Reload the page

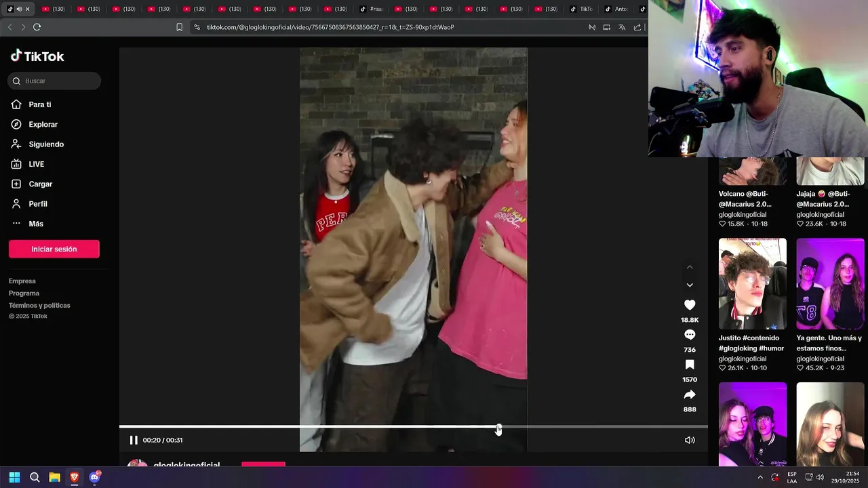pos(37,27)
